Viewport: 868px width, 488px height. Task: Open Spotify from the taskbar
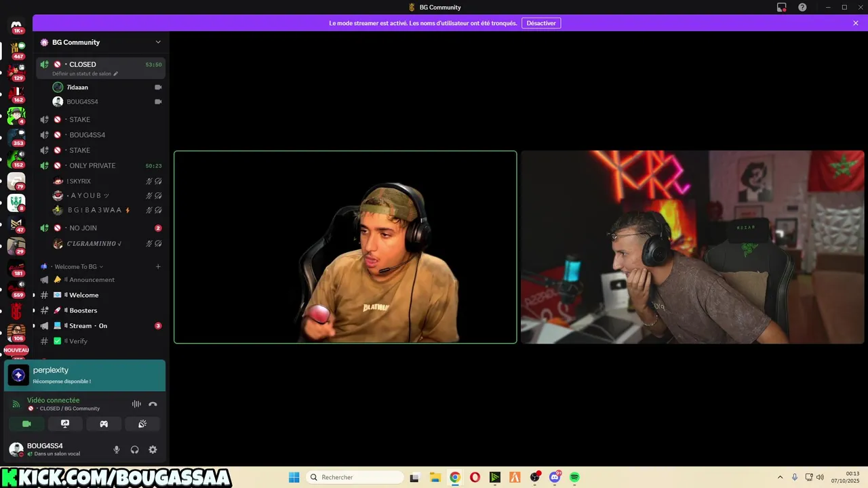pyautogui.click(x=574, y=477)
